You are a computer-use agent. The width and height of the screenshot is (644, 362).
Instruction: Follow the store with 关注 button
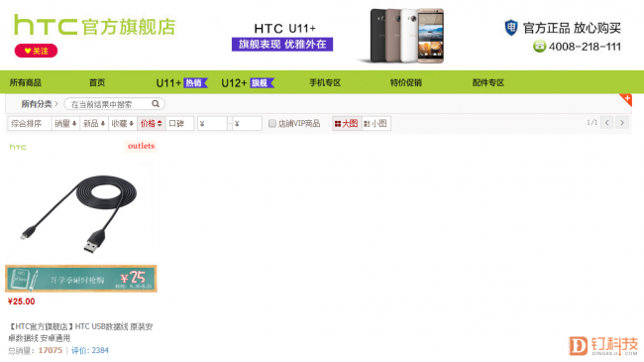(36, 51)
